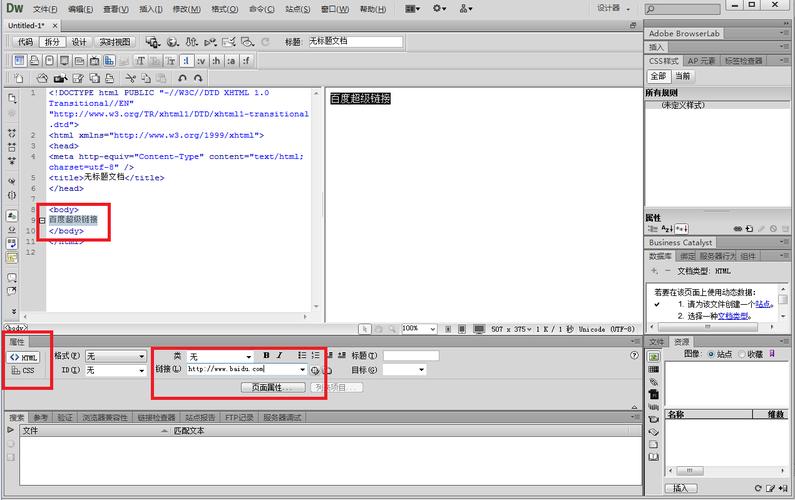Click the cut scissors icon
This screenshot has height=500, width=795.
[x=131, y=78]
